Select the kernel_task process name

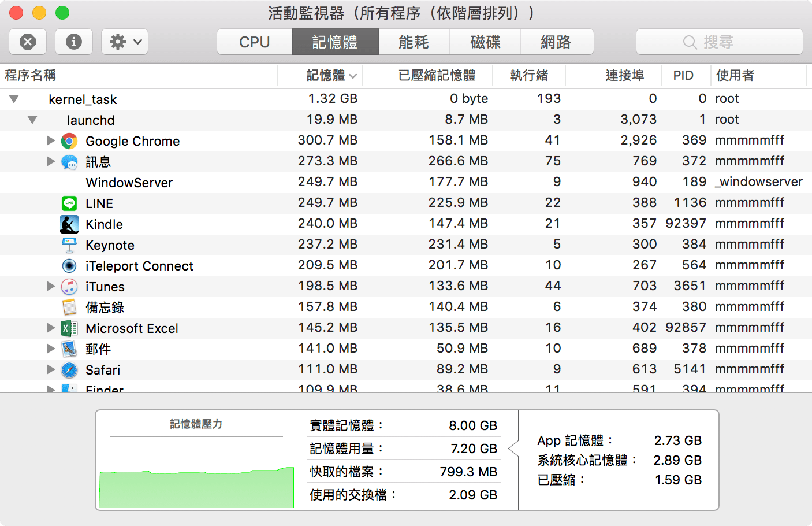tap(83, 99)
